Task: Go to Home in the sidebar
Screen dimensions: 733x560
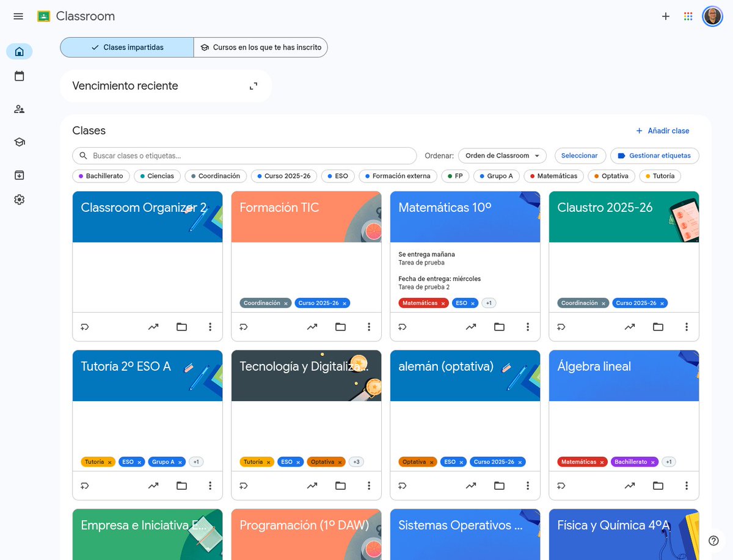Action: (20, 51)
